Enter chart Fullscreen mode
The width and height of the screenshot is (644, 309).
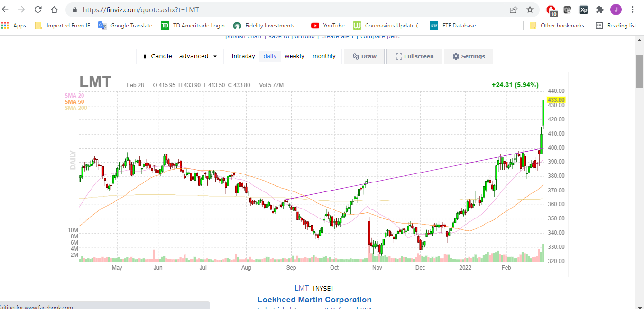(x=414, y=56)
